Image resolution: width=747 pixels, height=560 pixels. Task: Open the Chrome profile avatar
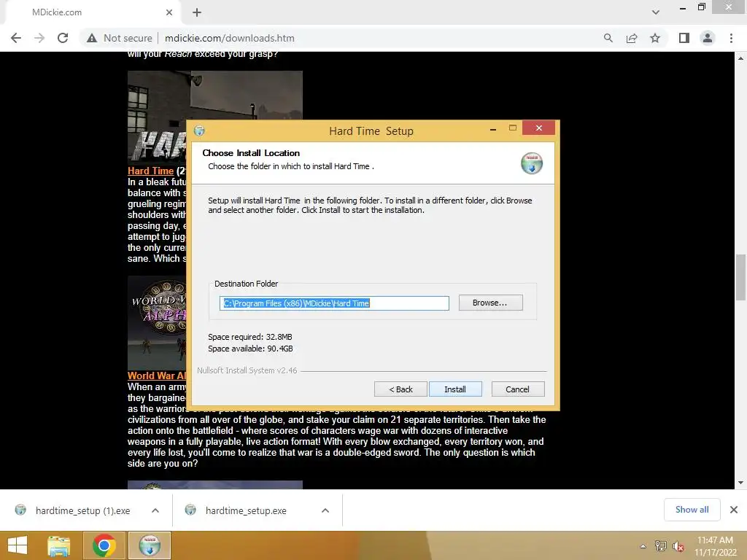(x=708, y=38)
